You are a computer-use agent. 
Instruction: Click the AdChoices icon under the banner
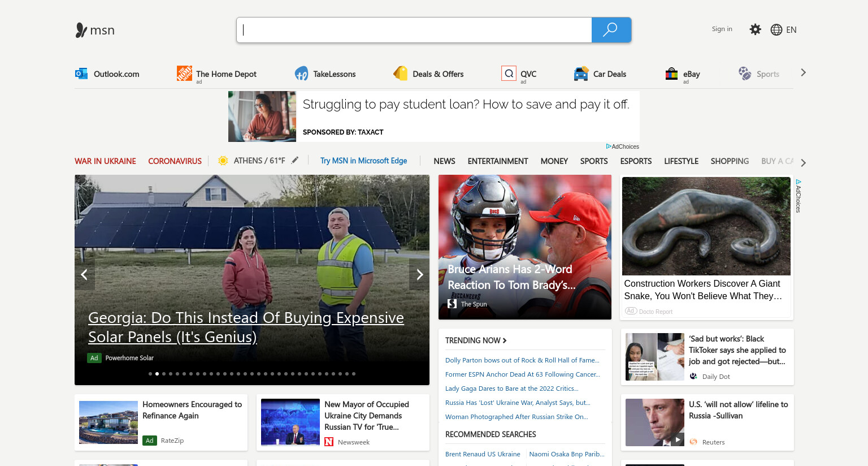pyautogui.click(x=609, y=146)
